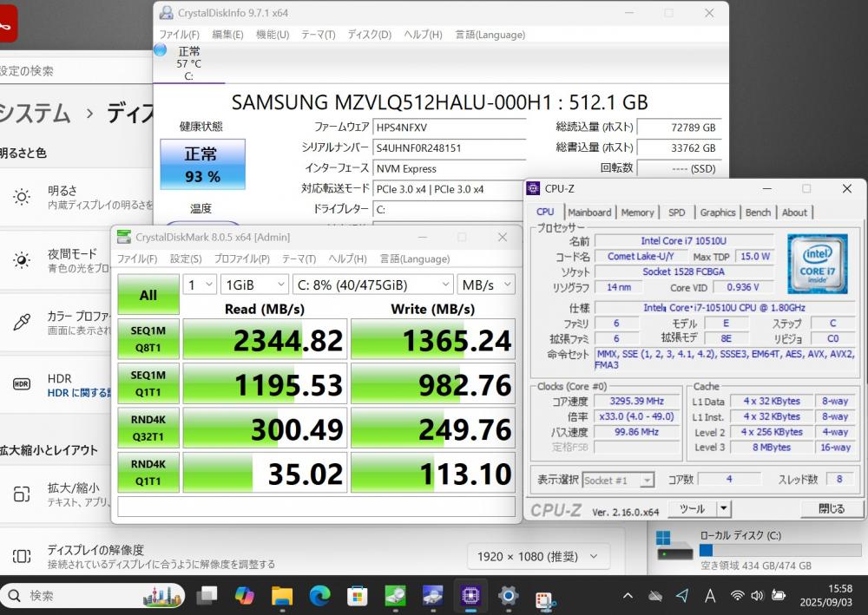Open the 1GiB test size dropdown

pos(254,285)
